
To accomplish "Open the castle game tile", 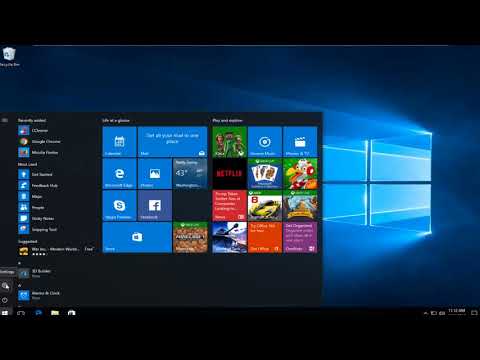I will pyautogui.click(x=300, y=205).
